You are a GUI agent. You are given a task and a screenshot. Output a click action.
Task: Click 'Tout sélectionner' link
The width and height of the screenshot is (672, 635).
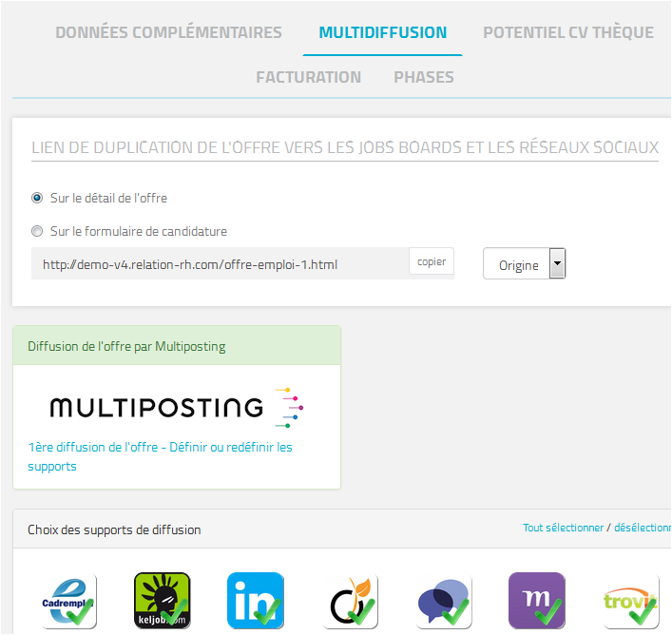(563, 528)
